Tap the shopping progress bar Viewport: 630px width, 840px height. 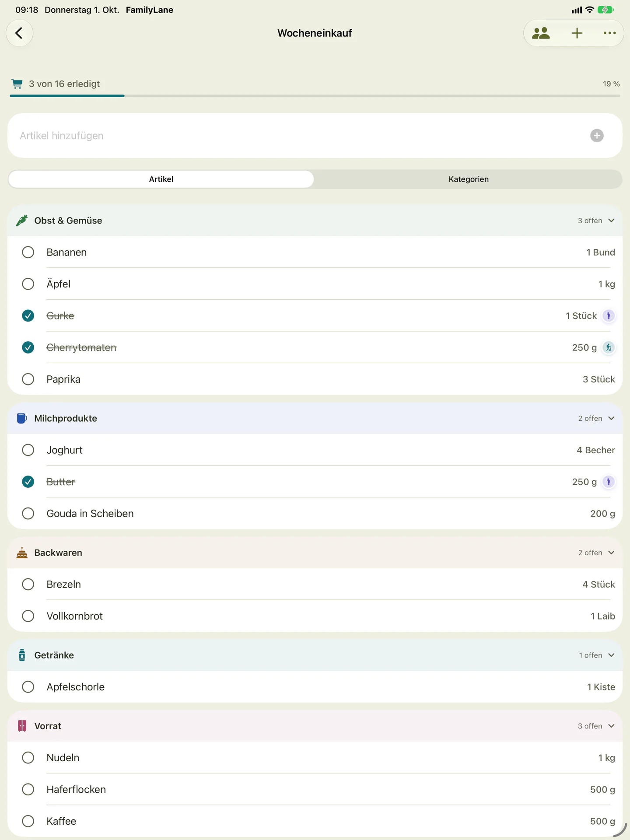(315, 95)
